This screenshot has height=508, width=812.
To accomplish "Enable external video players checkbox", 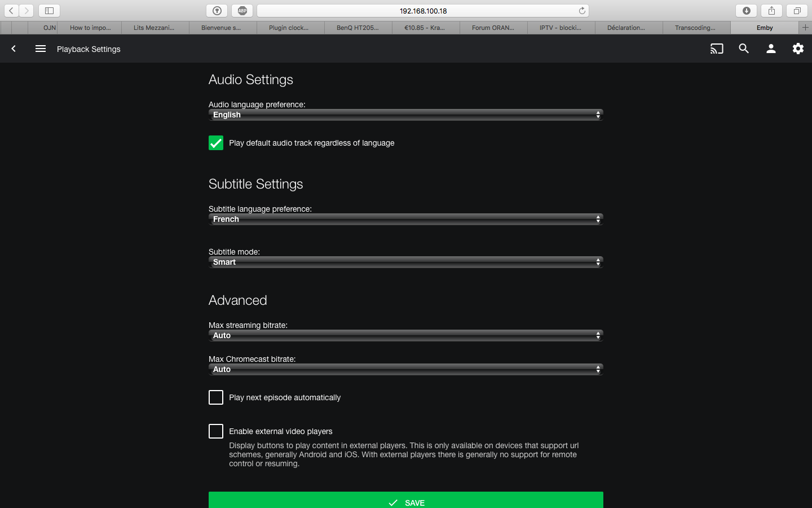I will click(x=216, y=431).
